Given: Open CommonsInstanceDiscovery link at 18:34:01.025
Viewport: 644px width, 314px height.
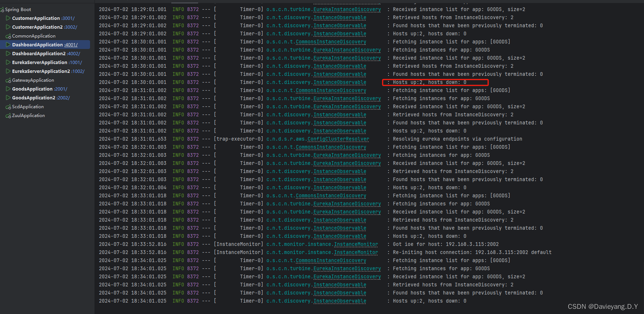Looking at the screenshot, I should click(x=331, y=260).
